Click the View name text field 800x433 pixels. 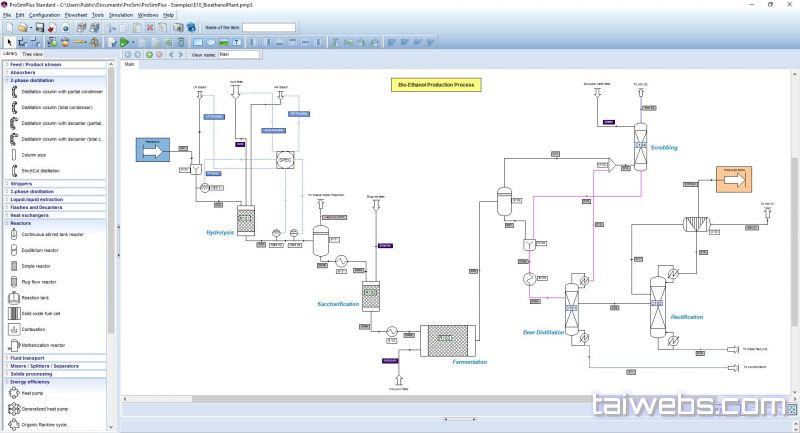pos(243,55)
